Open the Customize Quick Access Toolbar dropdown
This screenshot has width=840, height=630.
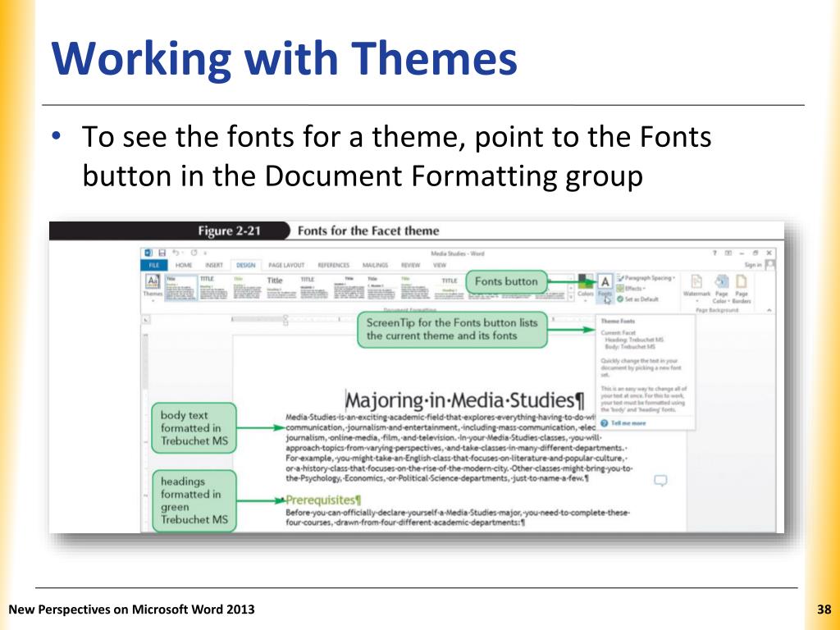204,253
